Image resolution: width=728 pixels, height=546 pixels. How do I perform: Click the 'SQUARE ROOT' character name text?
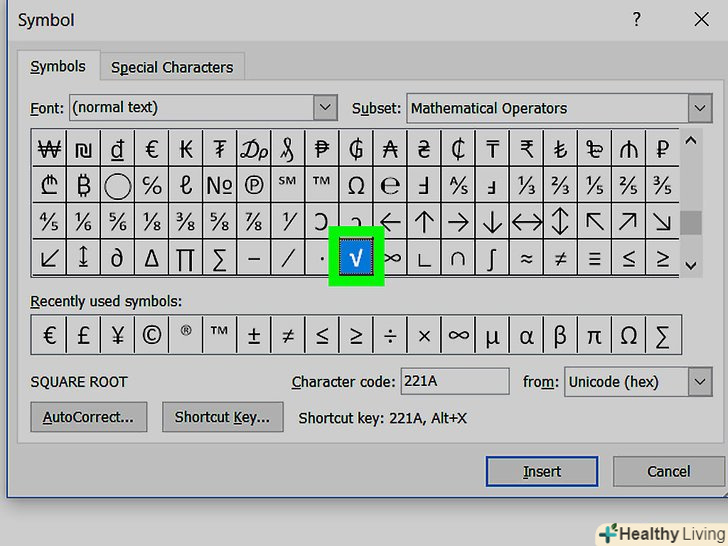(79, 382)
